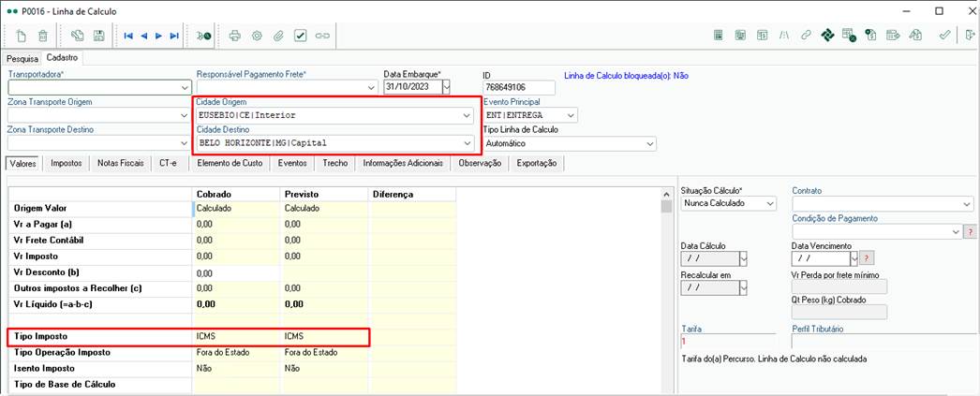Select the Impostos tab

(67, 163)
